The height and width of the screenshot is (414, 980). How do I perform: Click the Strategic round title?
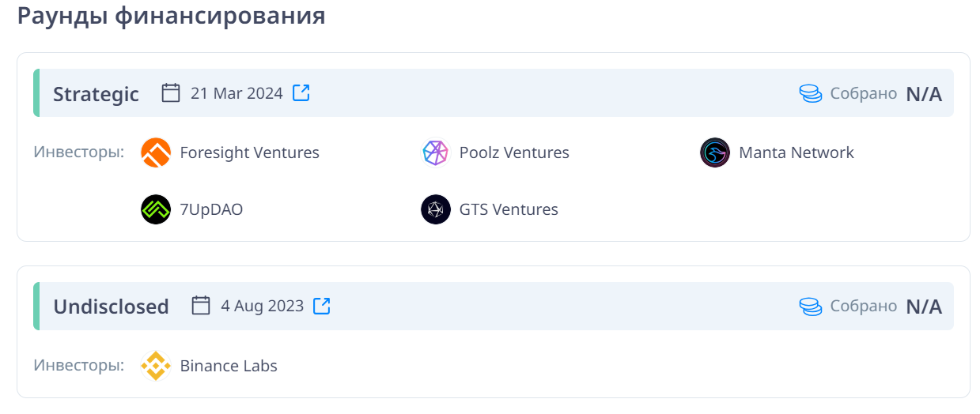[96, 94]
